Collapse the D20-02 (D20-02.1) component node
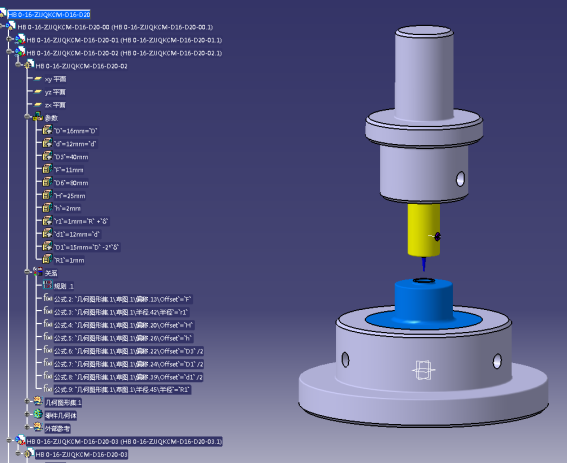Screen dimensions: 567x463 (x=9, y=52)
